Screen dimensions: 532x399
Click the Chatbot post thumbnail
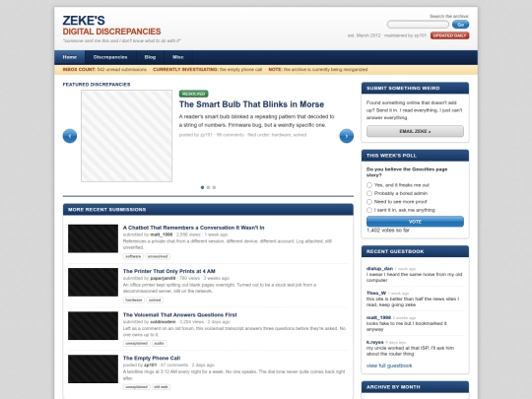pyautogui.click(x=93, y=238)
